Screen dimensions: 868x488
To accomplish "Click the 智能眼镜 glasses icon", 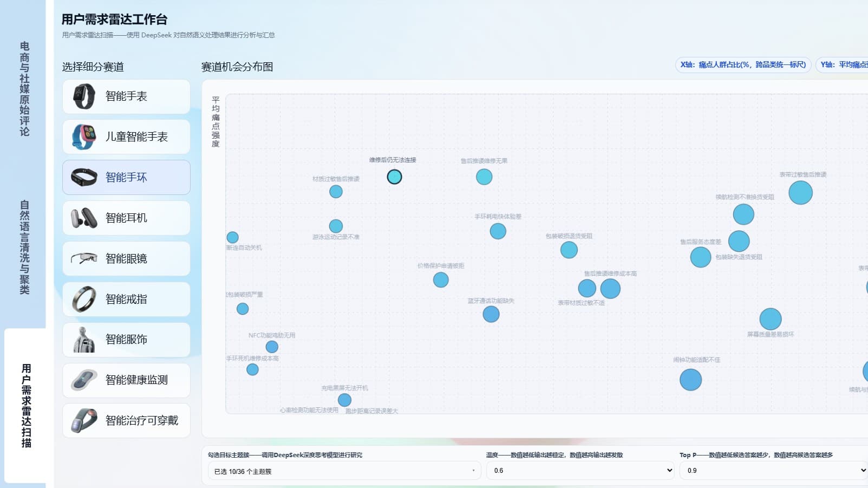I will [x=84, y=259].
